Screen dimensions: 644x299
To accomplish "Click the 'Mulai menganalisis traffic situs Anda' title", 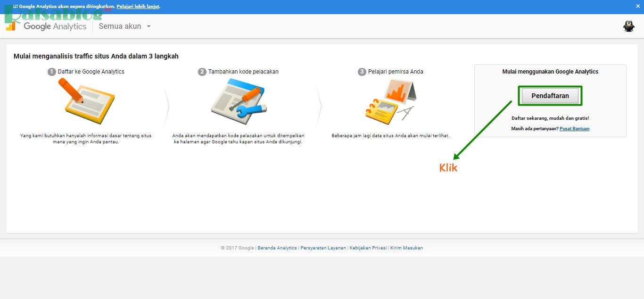I will pyautogui.click(x=96, y=56).
